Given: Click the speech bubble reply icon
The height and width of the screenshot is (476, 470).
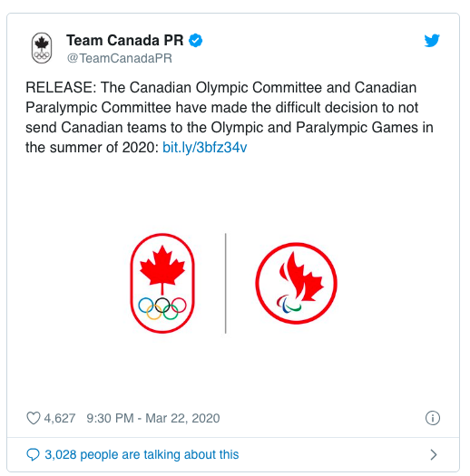Looking at the screenshot, I should point(33,454).
